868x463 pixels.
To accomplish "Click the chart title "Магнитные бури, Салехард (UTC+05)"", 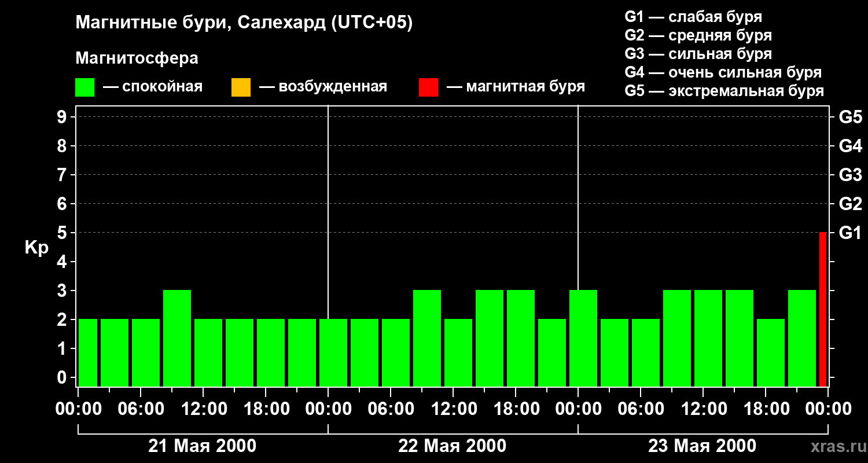I will (x=244, y=23).
